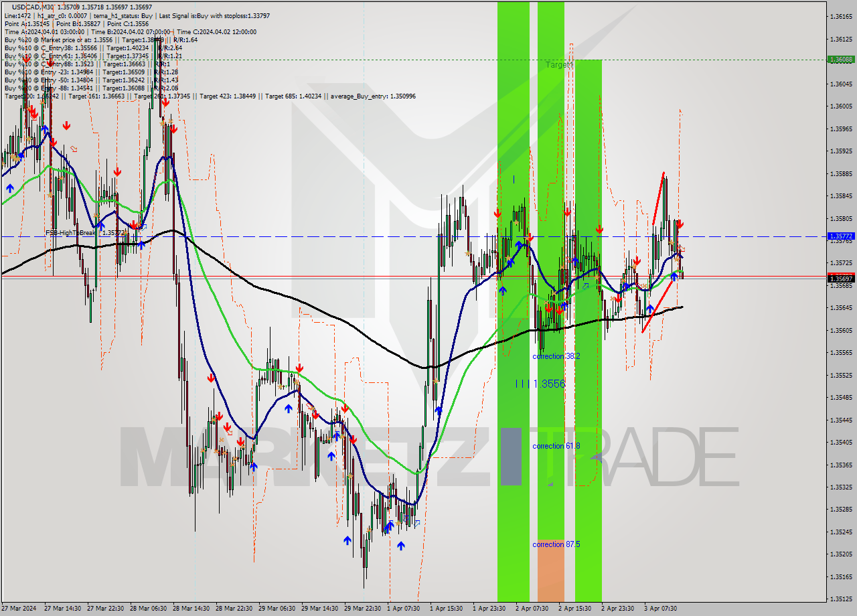Click the 'Buy %10 @ C_Entry38: 1.35566' line
This screenshot has width=857, height=616.
coord(93,48)
